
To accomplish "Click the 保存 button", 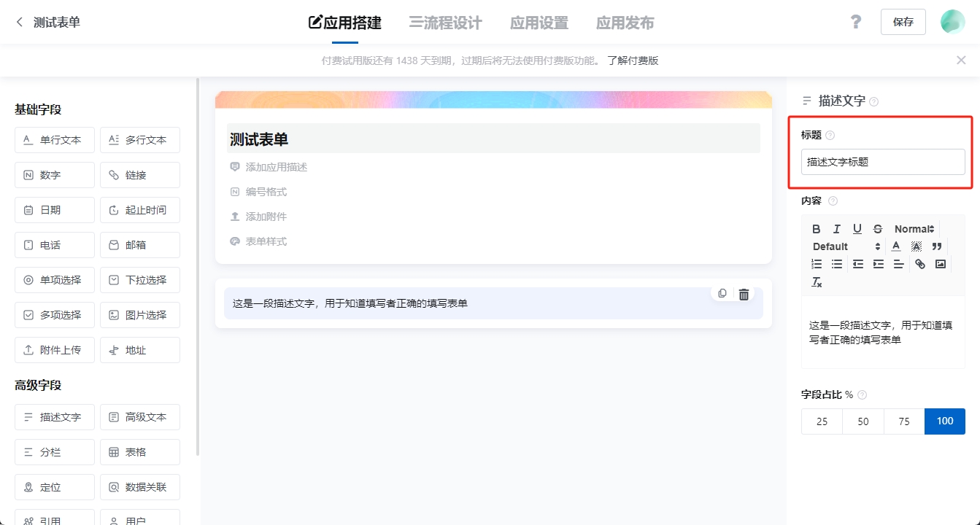I will [903, 22].
